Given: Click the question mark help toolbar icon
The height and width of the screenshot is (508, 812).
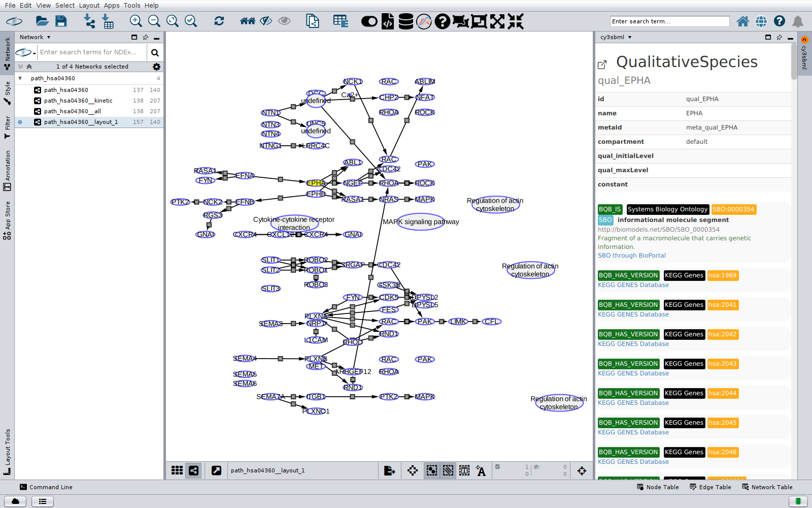Looking at the screenshot, I should tap(442, 21).
